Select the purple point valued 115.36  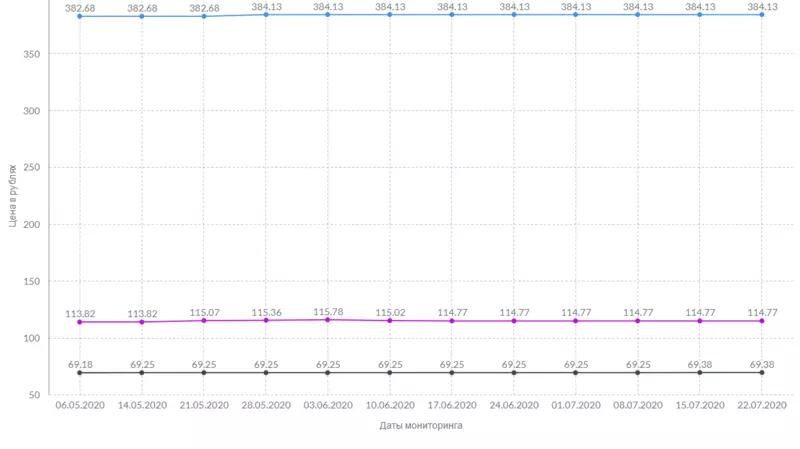(x=266, y=320)
